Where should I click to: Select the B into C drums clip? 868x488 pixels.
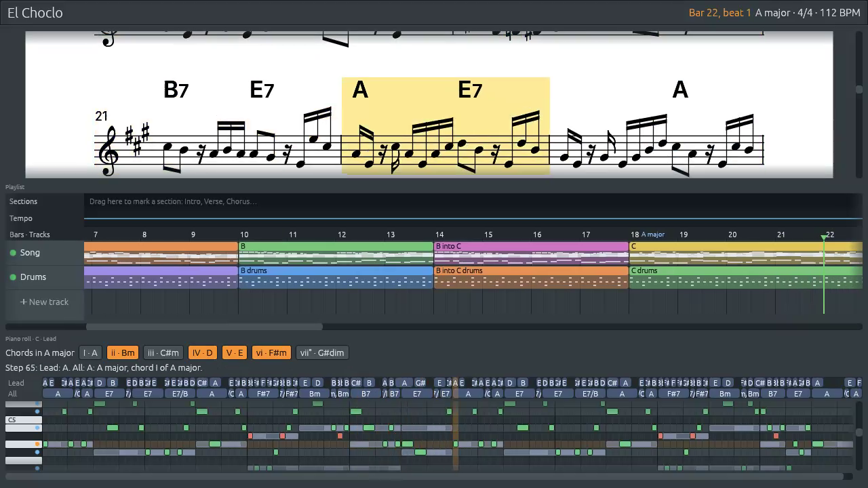pyautogui.click(x=531, y=277)
